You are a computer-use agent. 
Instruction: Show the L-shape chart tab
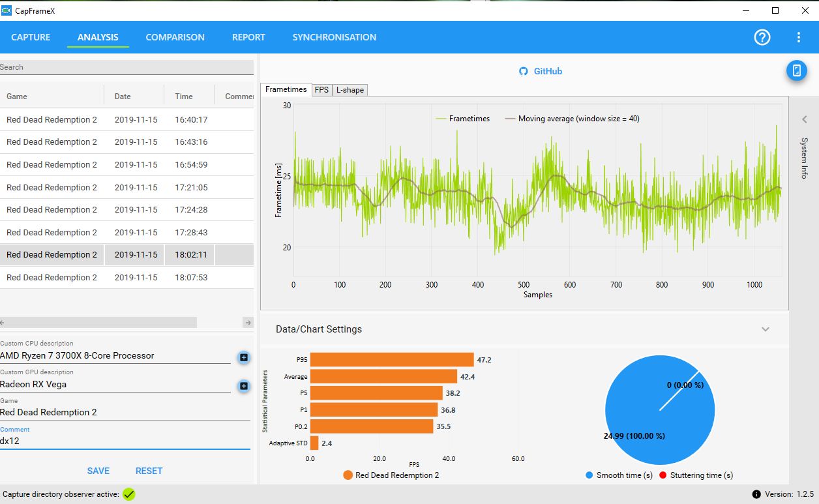[350, 90]
